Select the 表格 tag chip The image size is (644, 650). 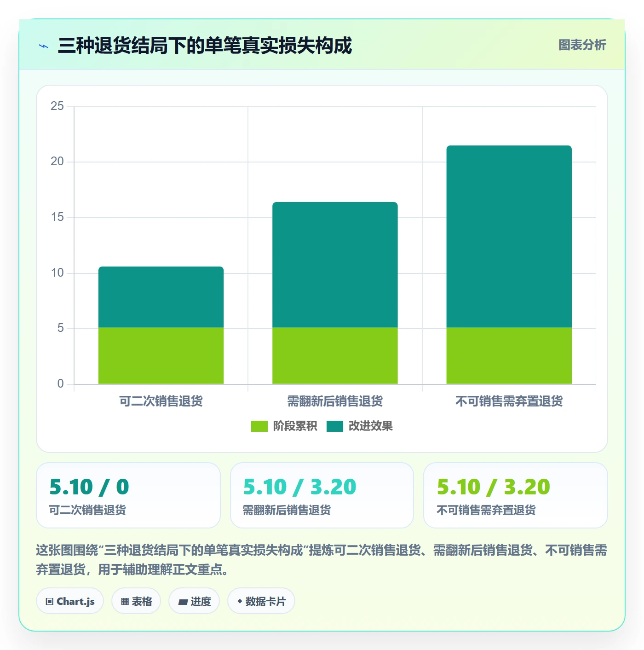(x=136, y=601)
